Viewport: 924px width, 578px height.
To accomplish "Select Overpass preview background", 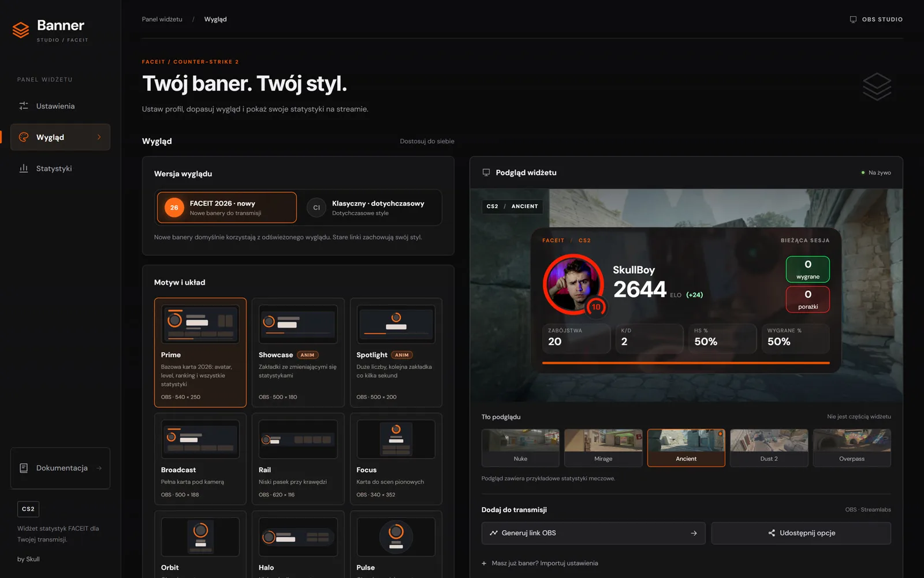I will click(x=852, y=448).
